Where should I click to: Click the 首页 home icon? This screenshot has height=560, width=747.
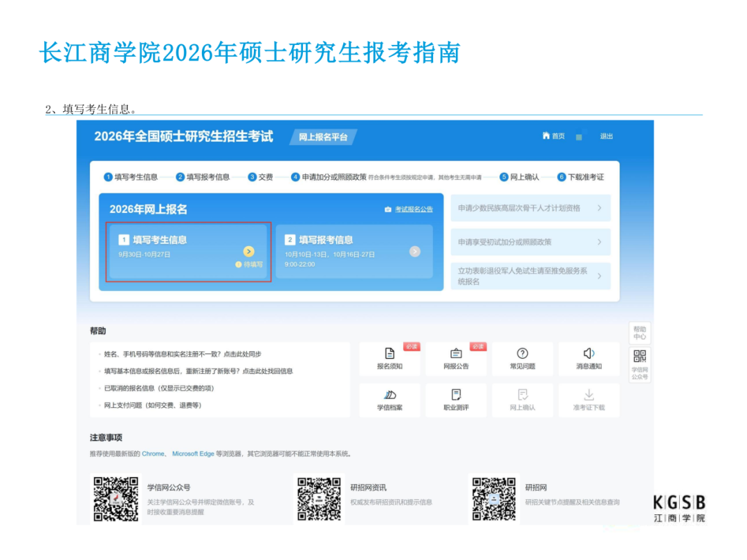[x=546, y=136]
